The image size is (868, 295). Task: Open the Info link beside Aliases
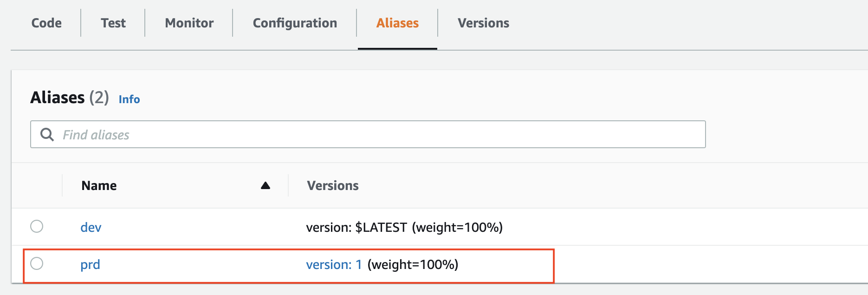[129, 99]
